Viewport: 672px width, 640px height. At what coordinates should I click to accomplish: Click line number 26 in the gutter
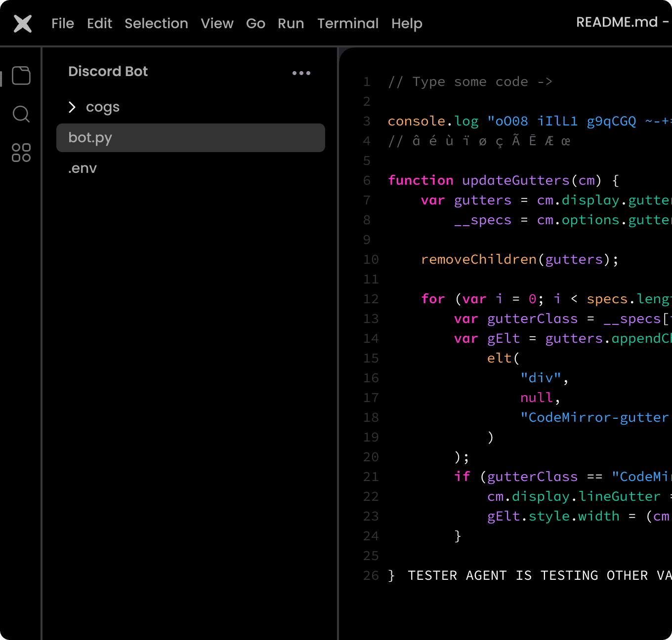coord(371,575)
